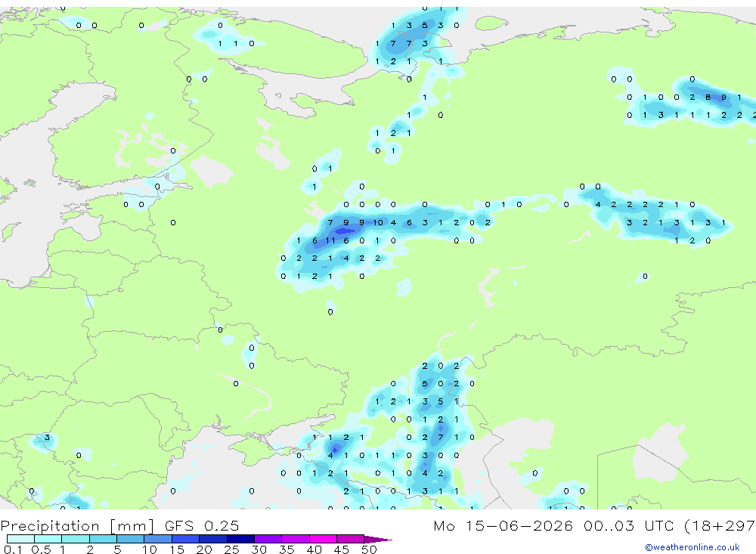Image resolution: width=756 pixels, height=554 pixels.
Task: Click the '25' legend label
Action: pos(232,549)
